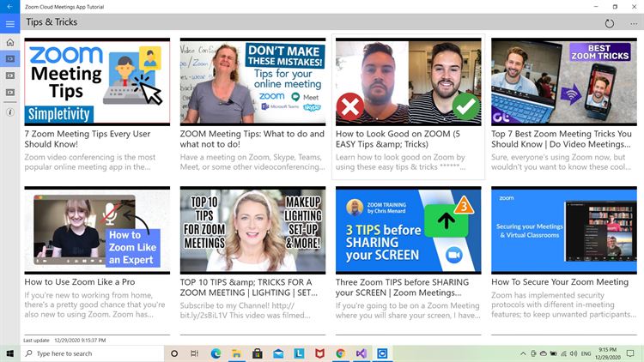This screenshot has width=644, height=362.
Task: Open the Windows Start menu
Action: [9, 353]
